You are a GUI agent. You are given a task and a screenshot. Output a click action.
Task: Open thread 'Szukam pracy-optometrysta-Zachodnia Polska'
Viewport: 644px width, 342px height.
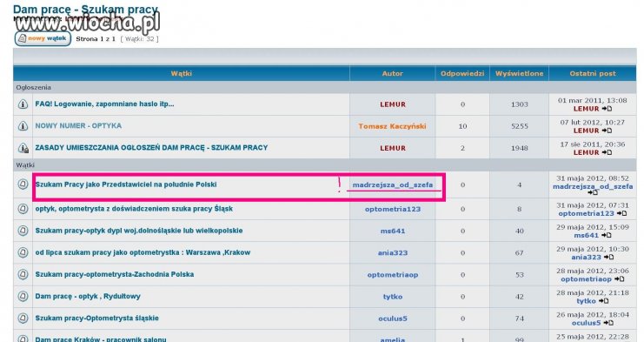click(115, 274)
